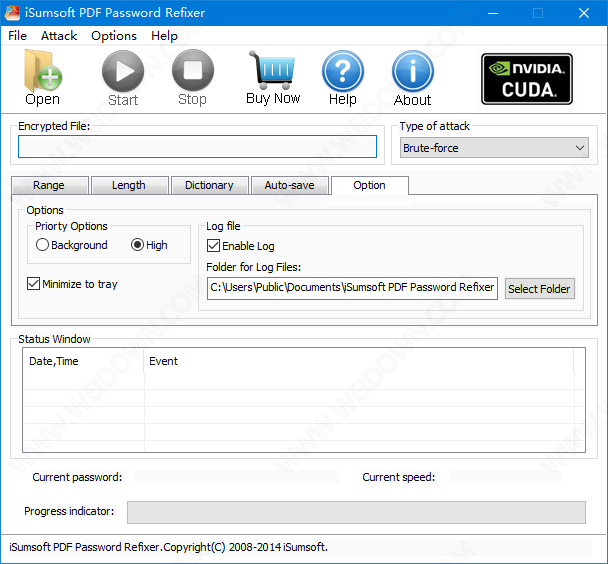Click the Stop icon in toolbar
Image resolution: width=608 pixels, height=564 pixels.
pyautogui.click(x=192, y=72)
